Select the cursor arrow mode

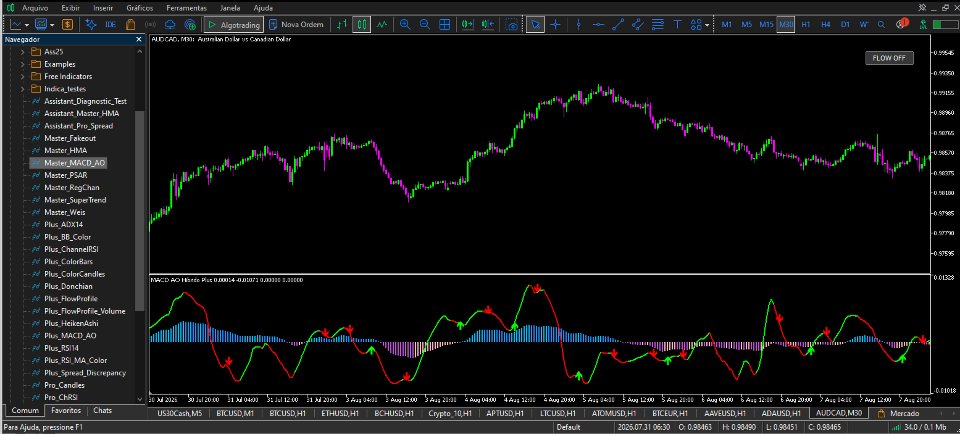tap(536, 24)
